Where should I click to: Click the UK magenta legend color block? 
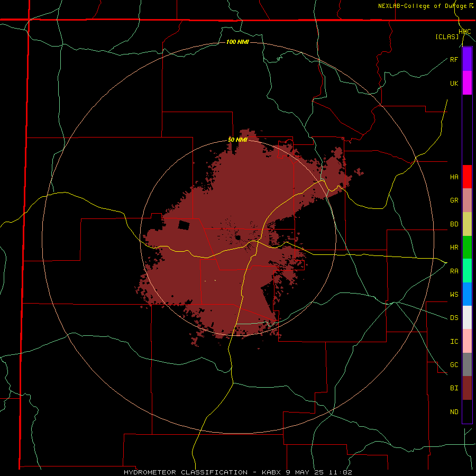(467, 83)
